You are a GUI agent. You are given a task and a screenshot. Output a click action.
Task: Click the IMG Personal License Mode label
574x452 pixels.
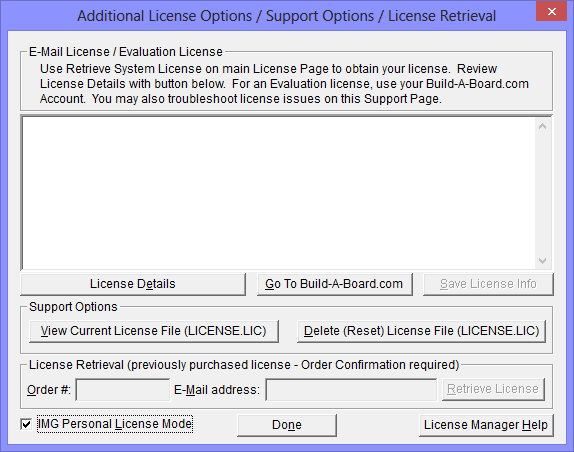[x=115, y=424]
